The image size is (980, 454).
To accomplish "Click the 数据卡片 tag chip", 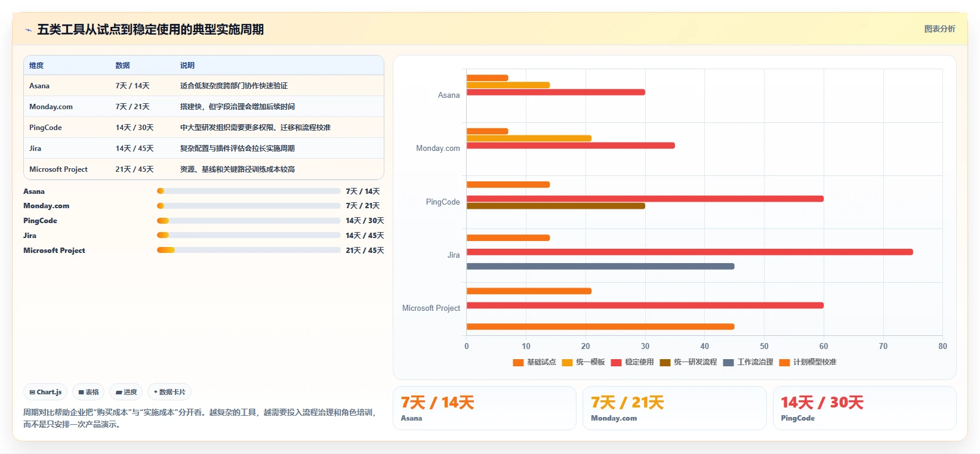I will (x=170, y=392).
